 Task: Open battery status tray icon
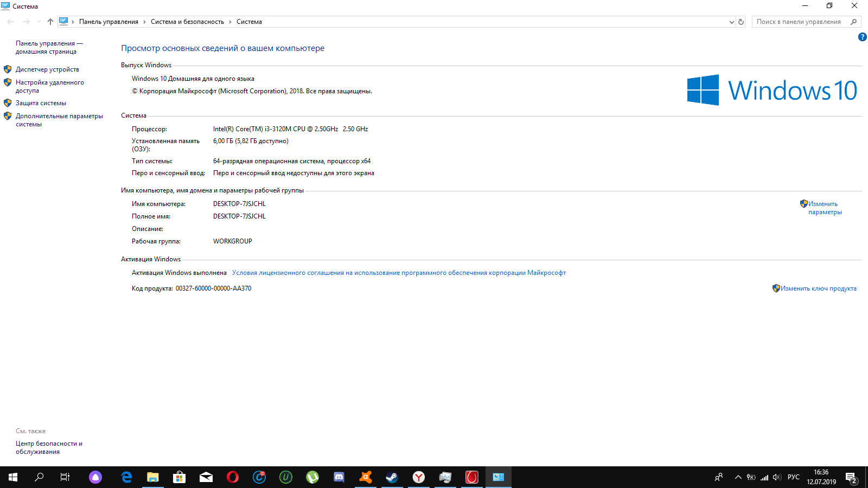(x=751, y=477)
